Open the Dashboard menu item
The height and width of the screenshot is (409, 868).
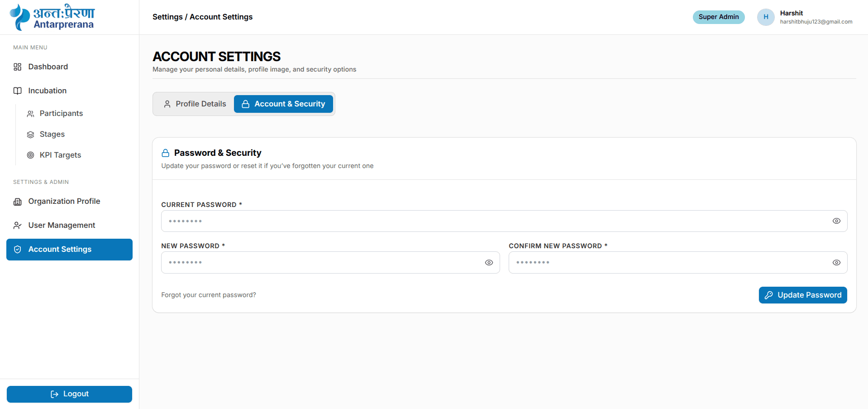coord(69,67)
